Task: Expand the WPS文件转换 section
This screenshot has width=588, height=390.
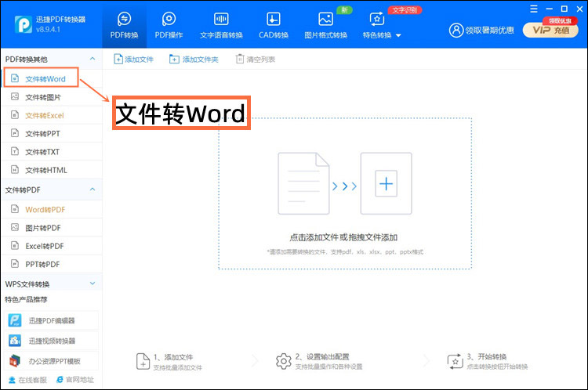Action: point(93,283)
